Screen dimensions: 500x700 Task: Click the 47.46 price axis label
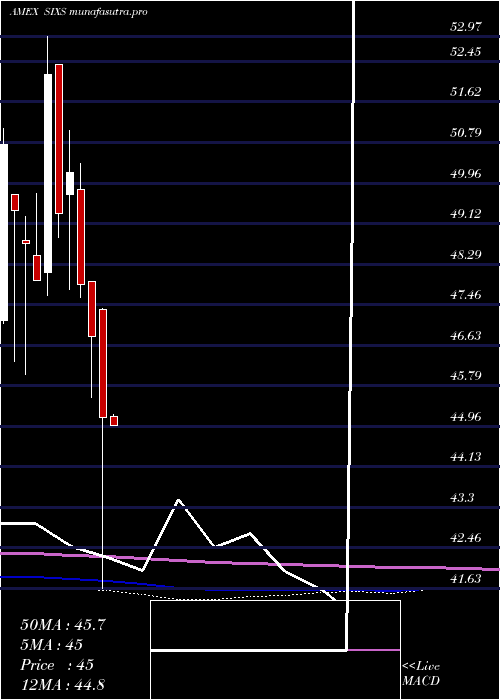466,295
